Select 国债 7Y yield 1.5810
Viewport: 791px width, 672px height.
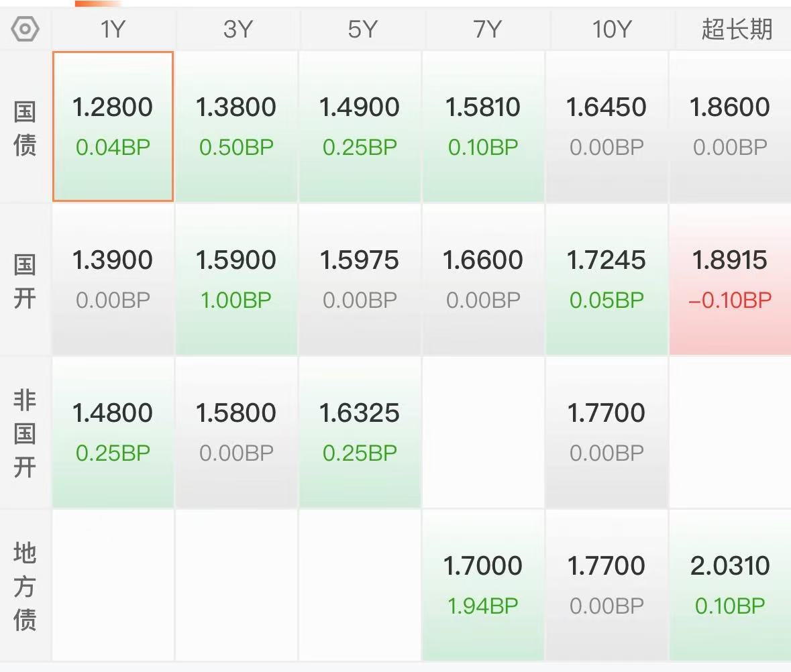tap(483, 126)
